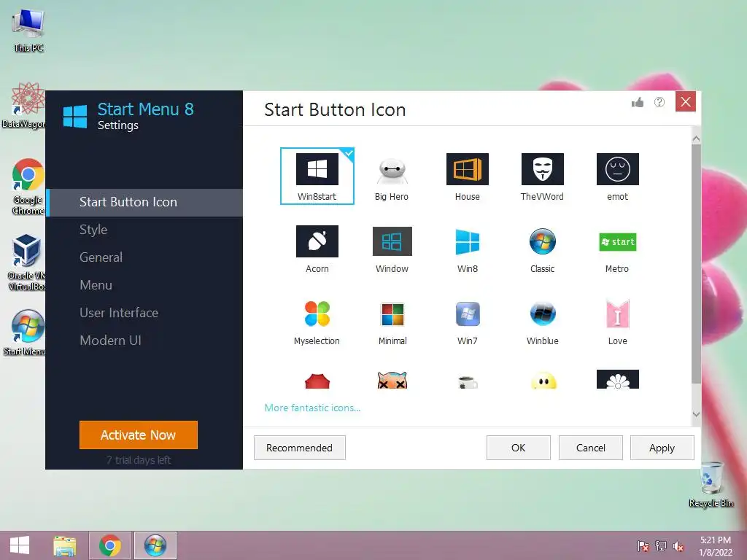The image size is (747, 560).
Task: Open the More fantastic icons link
Action: (x=312, y=408)
